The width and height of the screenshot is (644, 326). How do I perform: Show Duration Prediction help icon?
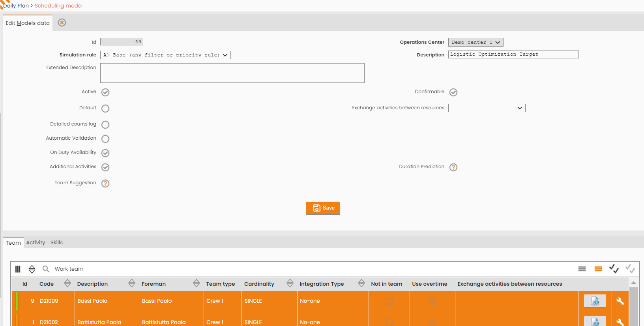click(x=453, y=167)
